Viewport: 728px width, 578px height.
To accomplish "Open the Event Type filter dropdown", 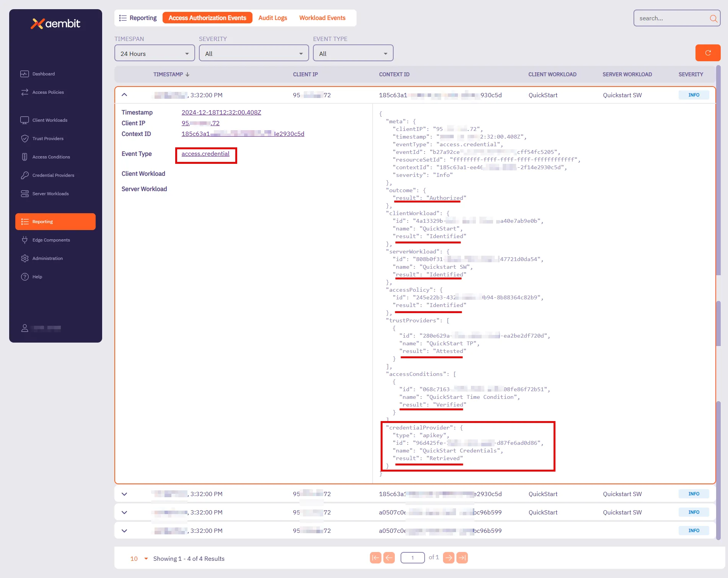I will 353,54.
